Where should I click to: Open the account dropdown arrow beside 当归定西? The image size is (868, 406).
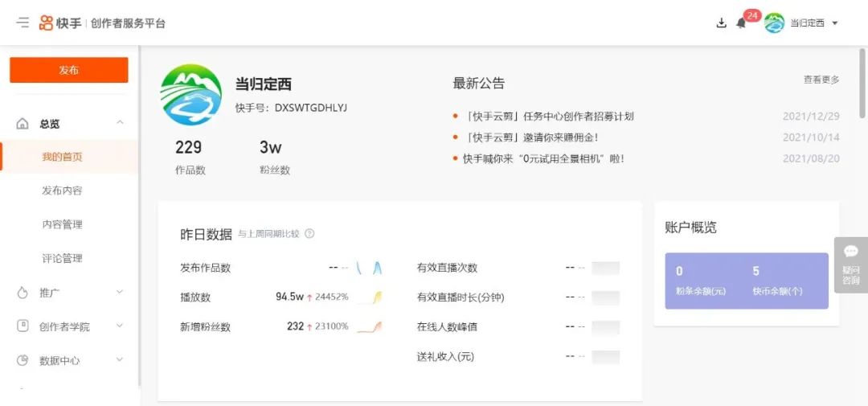835,23
